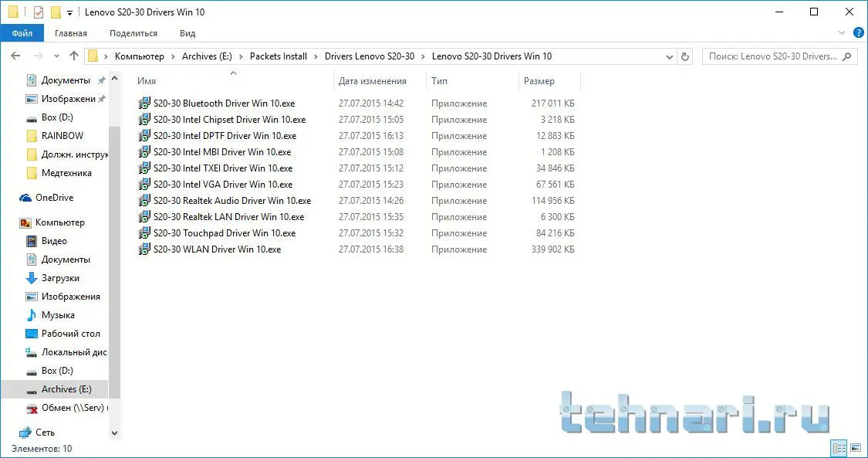Open the Поделиться ribbon tab
Screen dimensions: 868x458
click(133, 33)
